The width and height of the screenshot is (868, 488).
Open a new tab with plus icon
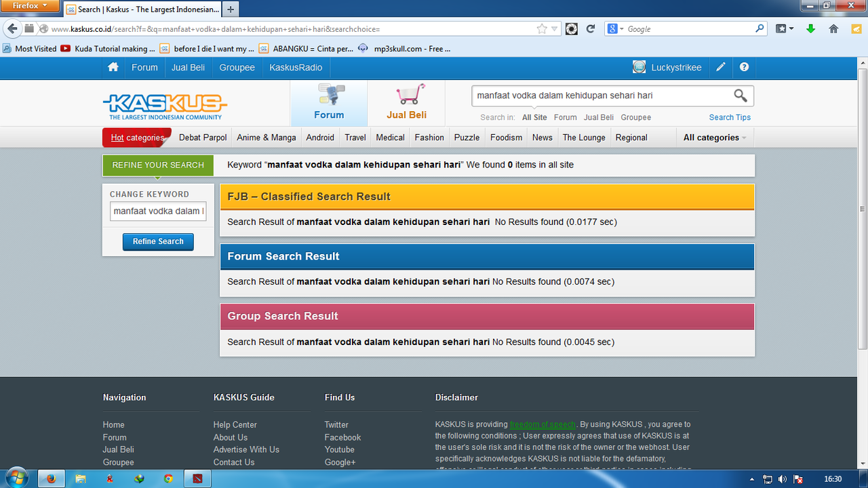tap(231, 9)
